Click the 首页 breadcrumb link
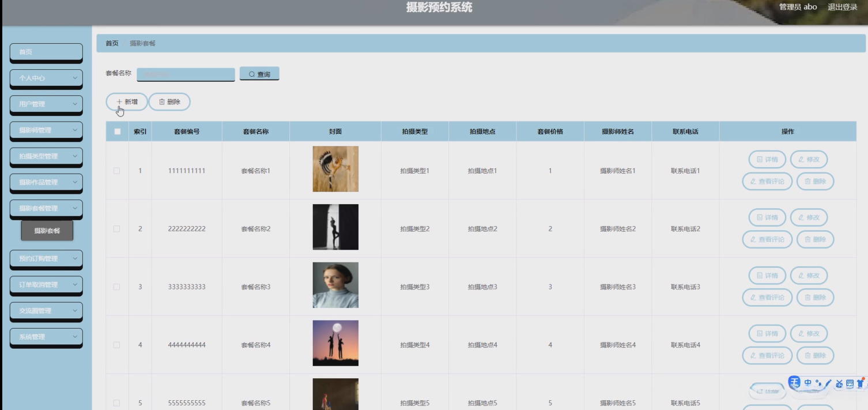Viewport: 868px width, 410px height. point(112,43)
